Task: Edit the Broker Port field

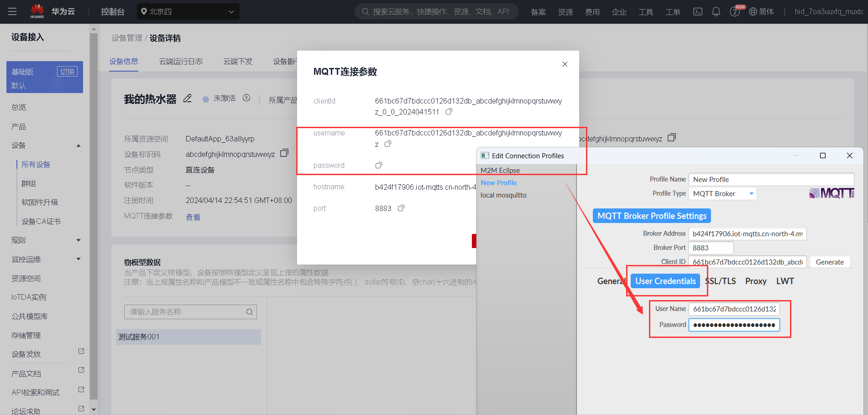Action: (x=711, y=248)
